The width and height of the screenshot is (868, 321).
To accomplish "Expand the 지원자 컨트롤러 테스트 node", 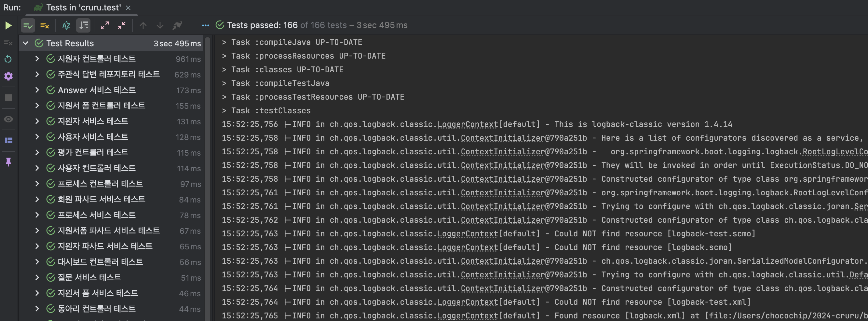I will 37,59.
